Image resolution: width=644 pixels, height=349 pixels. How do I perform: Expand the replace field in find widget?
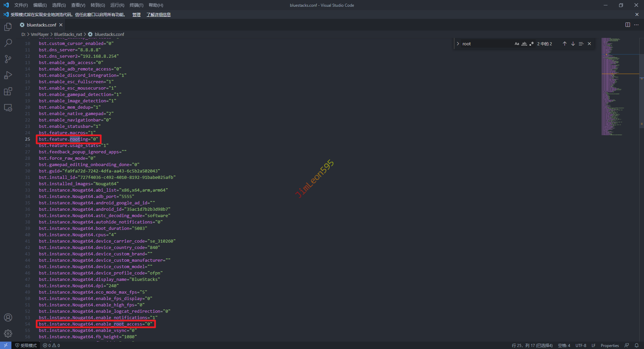click(x=458, y=44)
